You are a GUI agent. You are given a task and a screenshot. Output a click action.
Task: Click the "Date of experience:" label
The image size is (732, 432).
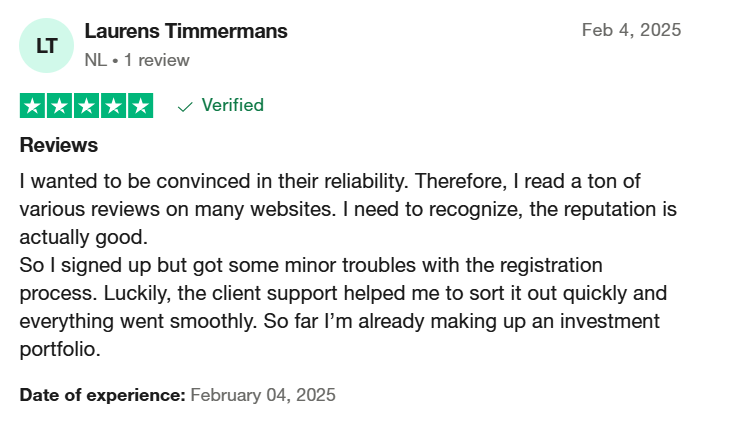[103, 395]
